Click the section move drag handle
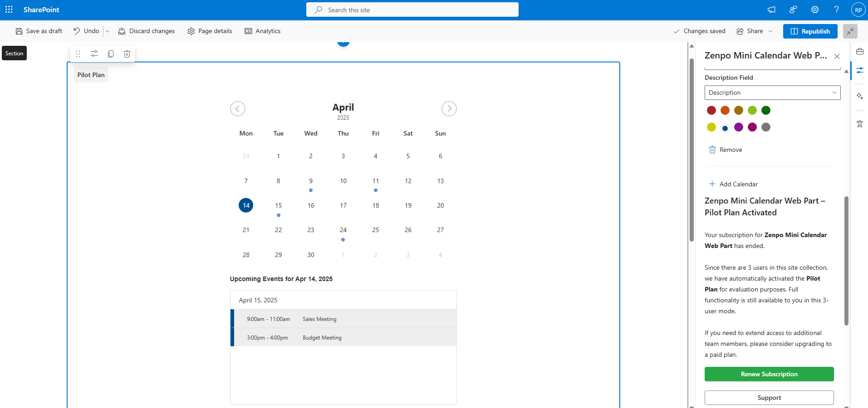Image resolution: width=868 pixels, height=408 pixels. point(78,54)
